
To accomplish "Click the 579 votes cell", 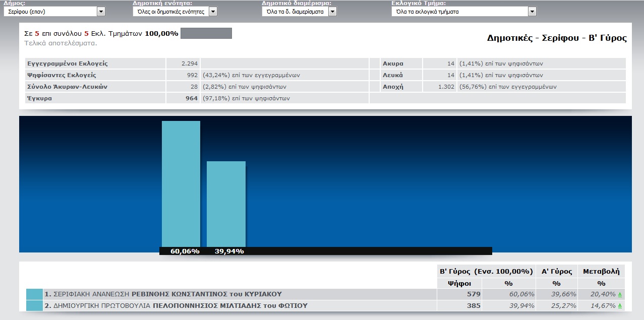I will (474, 294).
